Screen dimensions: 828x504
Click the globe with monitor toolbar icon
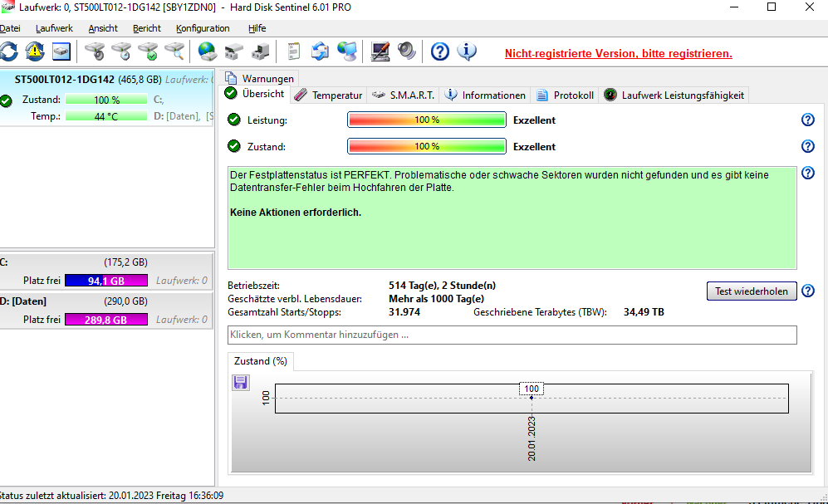pyautogui.click(x=347, y=51)
